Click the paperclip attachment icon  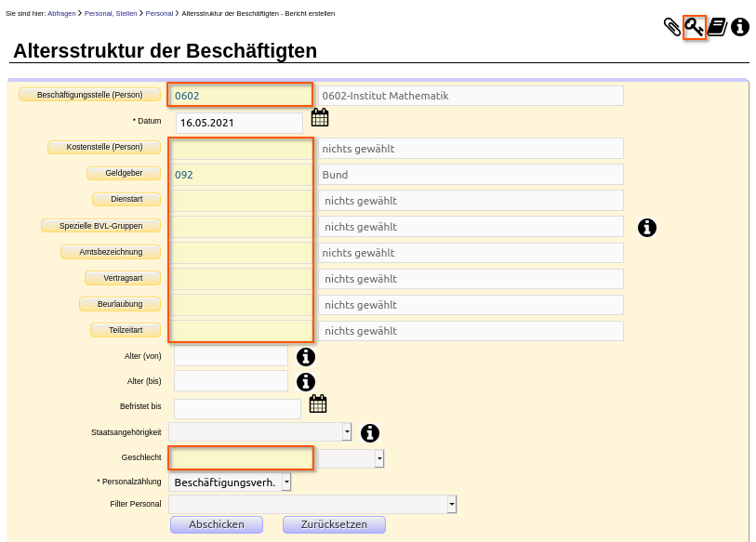coord(671,27)
